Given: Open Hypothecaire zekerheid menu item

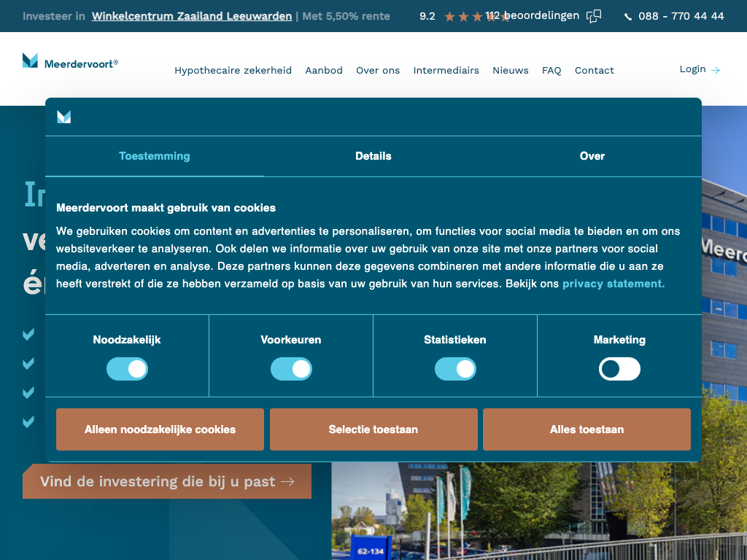Looking at the screenshot, I should pyautogui.click(x=233, y=71).
